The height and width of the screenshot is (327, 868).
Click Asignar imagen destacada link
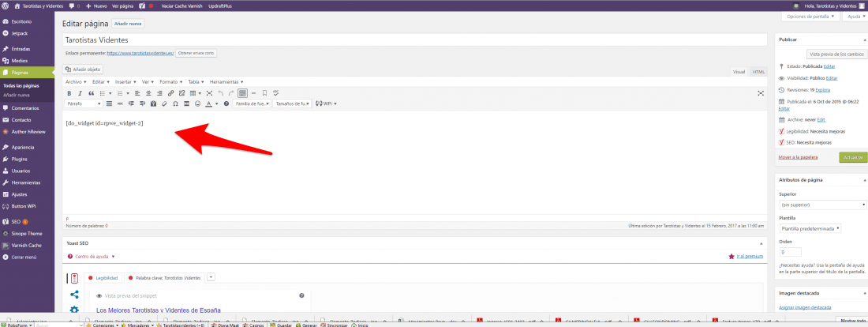click(x=805, y=307)
